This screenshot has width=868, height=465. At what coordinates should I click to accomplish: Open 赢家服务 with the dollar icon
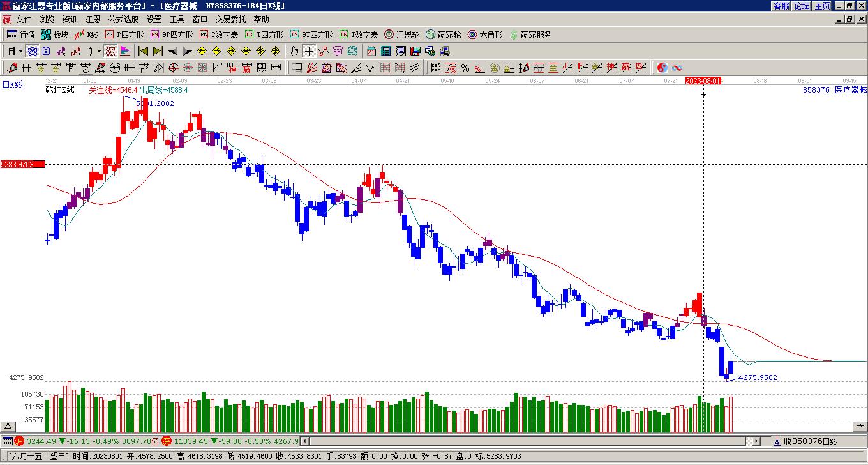pos(531,34)
